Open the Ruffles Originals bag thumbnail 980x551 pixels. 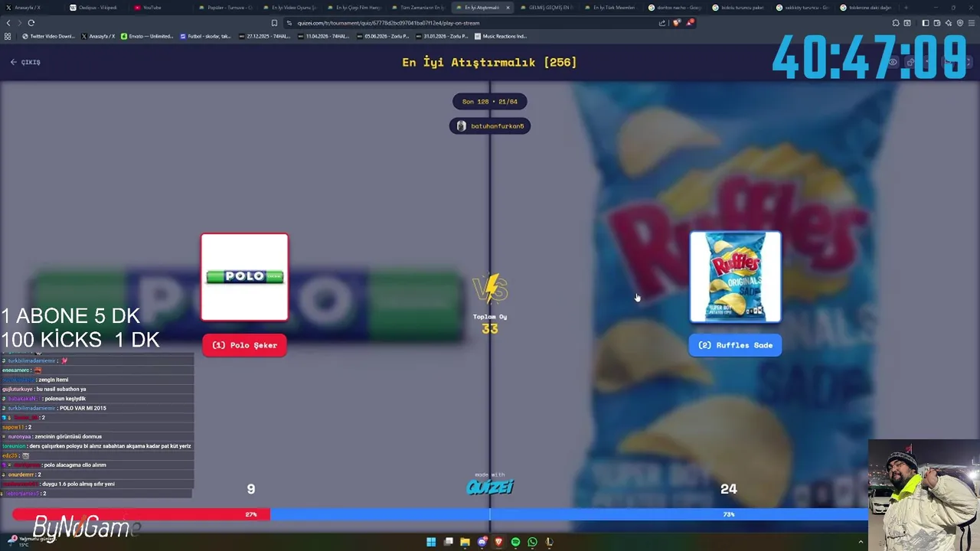[x=735, y=277]
